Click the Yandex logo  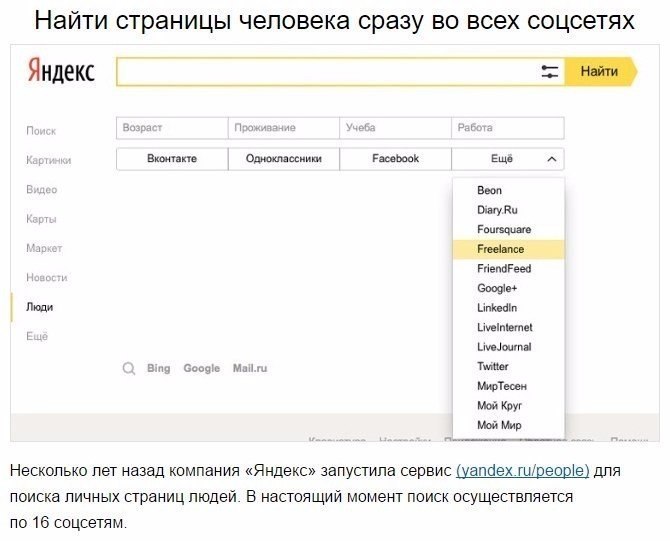(60, 73)
